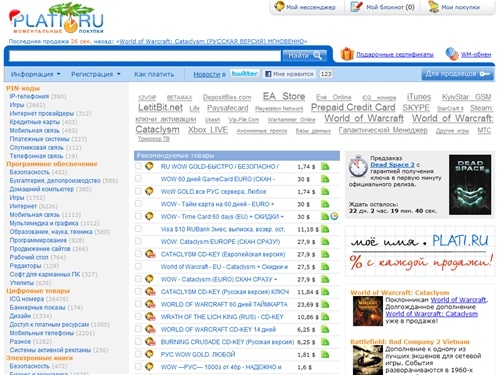500x375 pixels.
Task: Click the key icon on Для продавцов button
Action: (485, 74)
